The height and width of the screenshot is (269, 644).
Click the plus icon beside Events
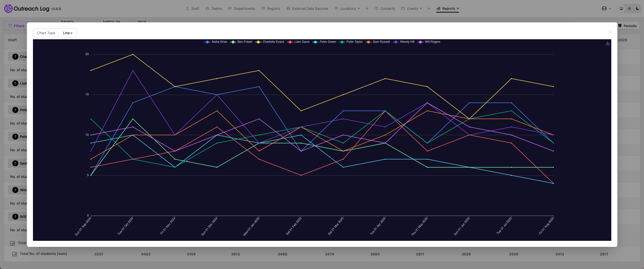click(x=429, y=9)
